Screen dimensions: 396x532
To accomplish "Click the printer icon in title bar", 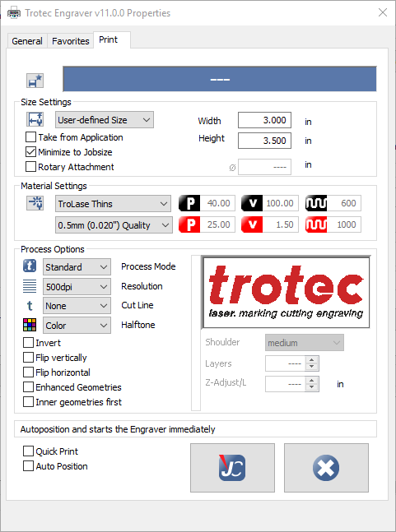I will pyautogui.click(x=14, y=13).
